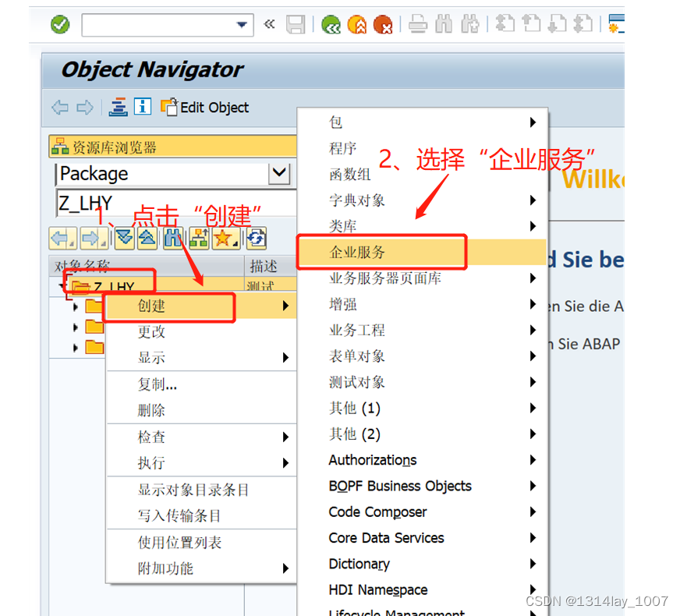Click the application toolbar right arrow
Image resolution: width=680 pixels, height=616 pixels.
(x=85, y=107)
